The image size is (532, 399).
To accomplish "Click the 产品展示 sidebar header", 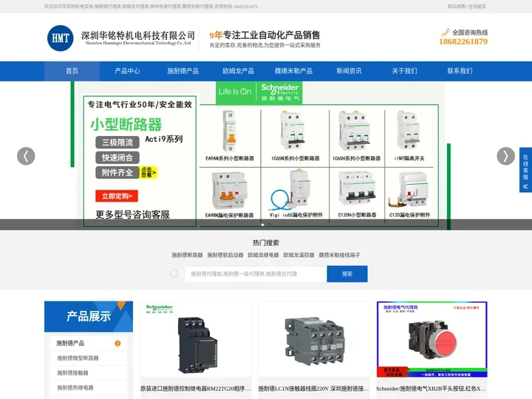I will [x=89, y=316].
